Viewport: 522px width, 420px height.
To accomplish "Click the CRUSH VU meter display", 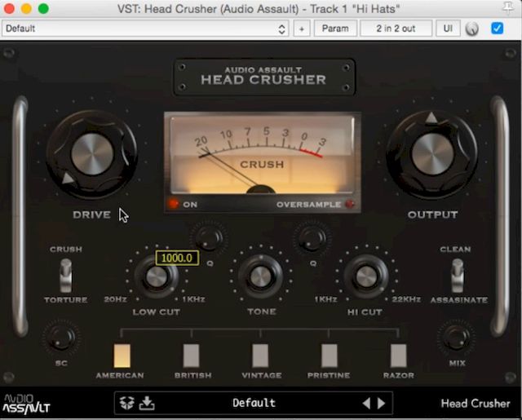I will click(x=262, y=154).
